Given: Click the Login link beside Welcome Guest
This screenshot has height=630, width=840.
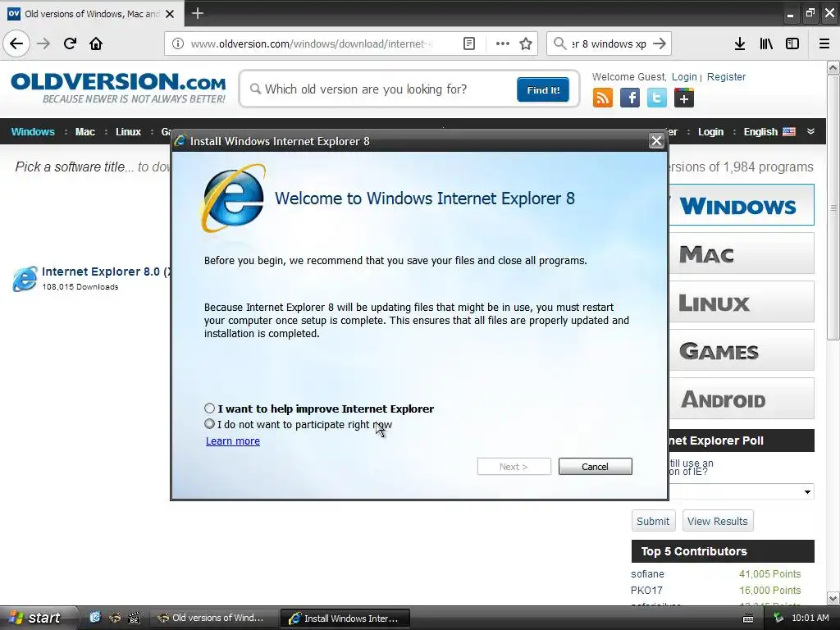Looking at the screenshot, I should point(684,76).
